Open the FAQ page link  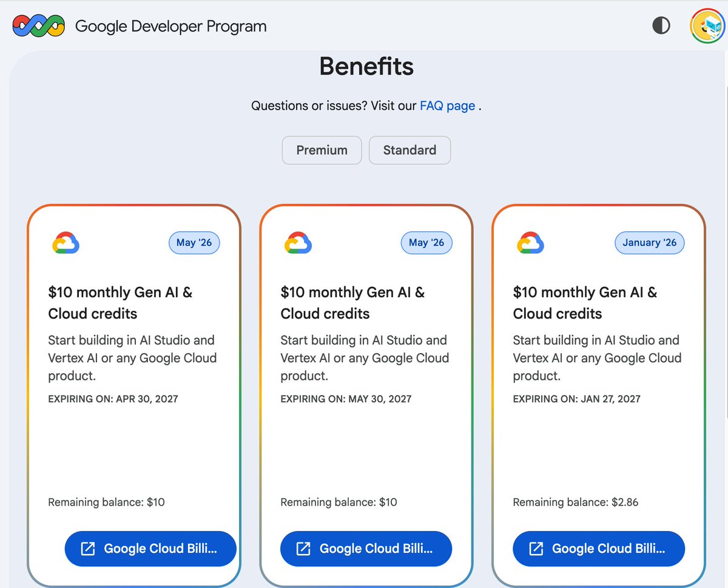(447, 106)
